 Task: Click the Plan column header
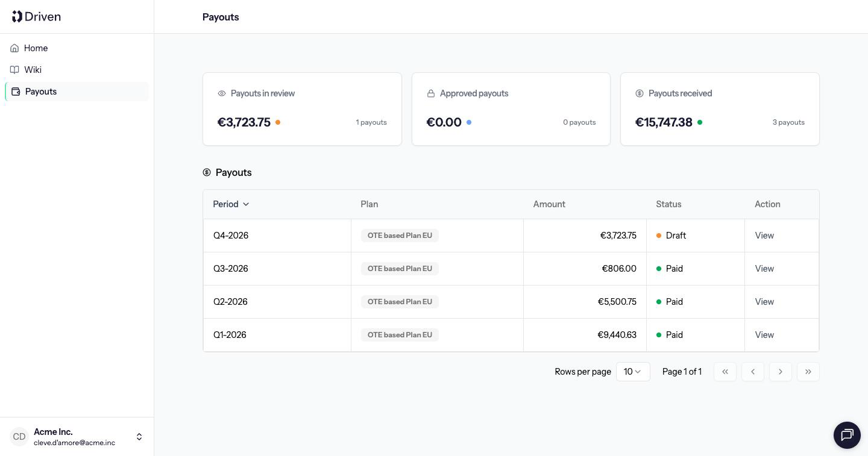(x=370, y=204)
